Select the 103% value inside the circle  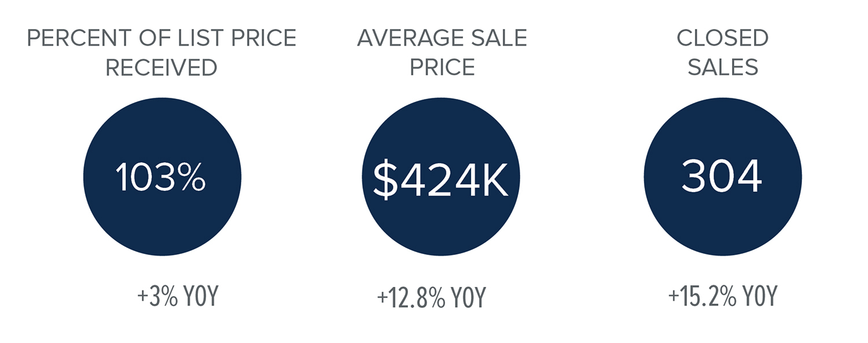(x=160, y=176)
